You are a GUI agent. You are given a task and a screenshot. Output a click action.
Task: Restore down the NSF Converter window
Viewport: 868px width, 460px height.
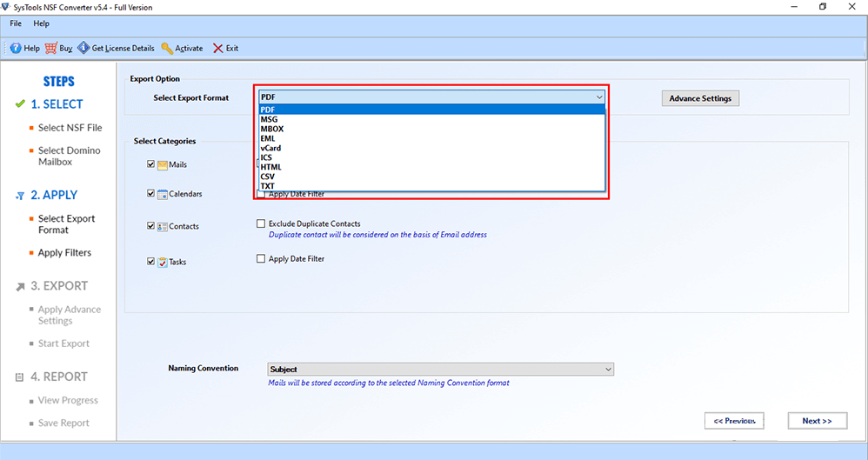pyautogui.click(x=823, y=7)
